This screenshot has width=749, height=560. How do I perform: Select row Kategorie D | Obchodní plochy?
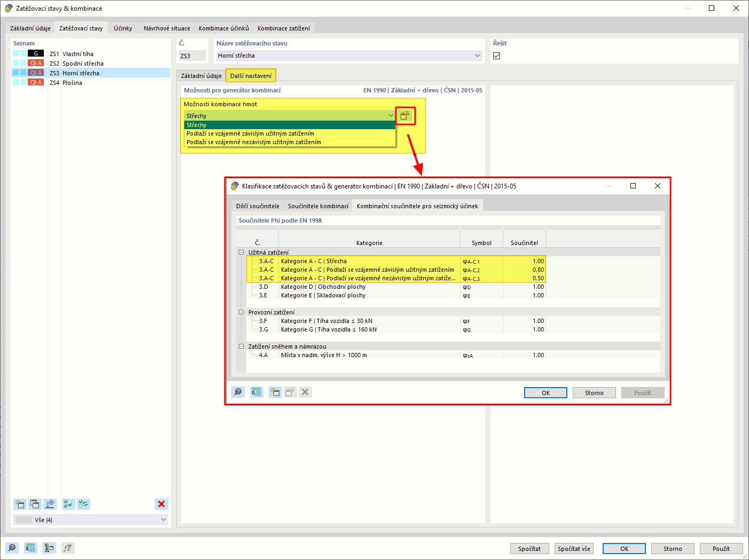point(396,287)
